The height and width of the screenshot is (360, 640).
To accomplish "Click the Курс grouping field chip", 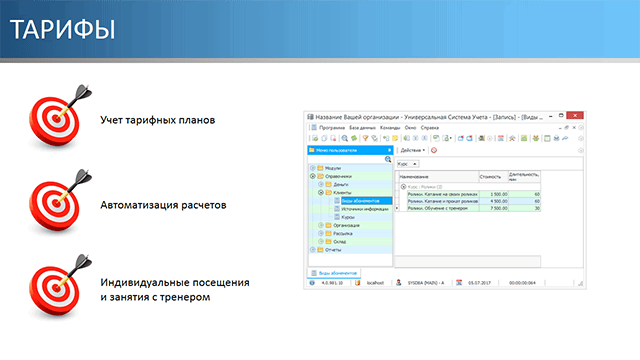I will click(407, 164).
